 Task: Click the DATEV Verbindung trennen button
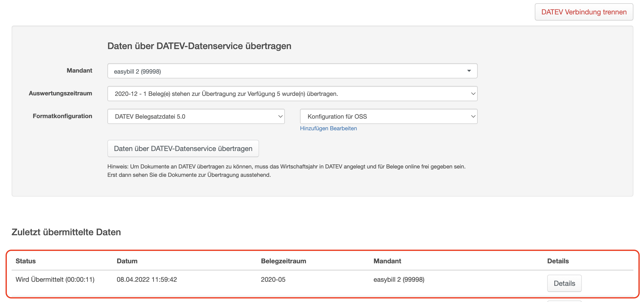(584, 12)
